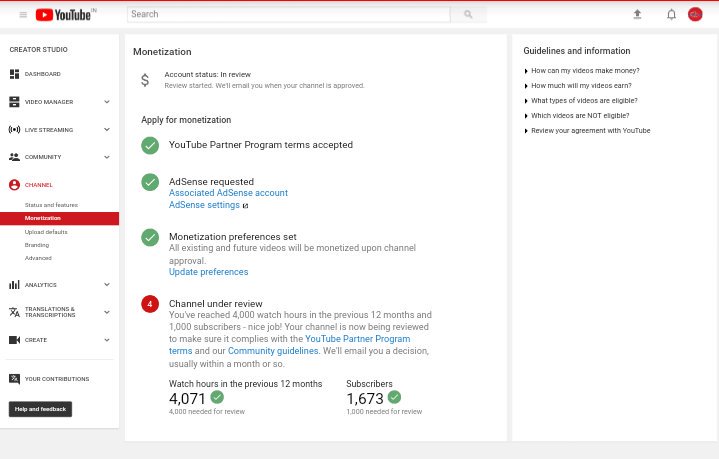
Task: Open Associated AdSense account link
Action: coord(228,193)
